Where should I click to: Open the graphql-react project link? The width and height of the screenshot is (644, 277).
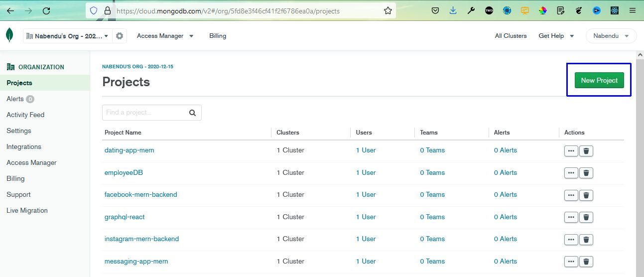click(x=125, y=217)
